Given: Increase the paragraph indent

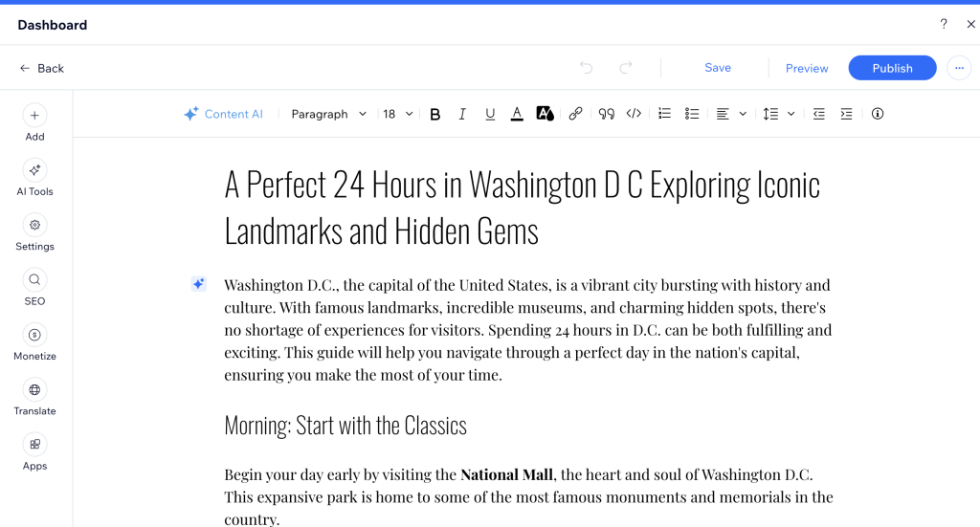Looking at the screenshot, I should point(846,114).
